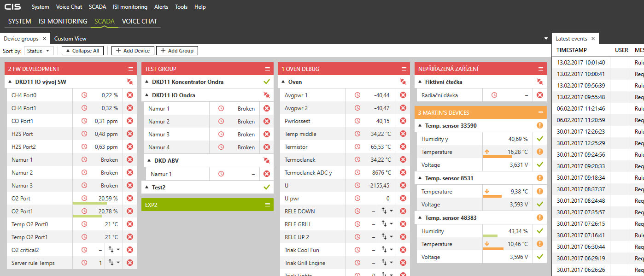Click the orange warning icon on Temp. sensor 33590
The width and height of the screenshot is (644, 276).
[540, 126]
